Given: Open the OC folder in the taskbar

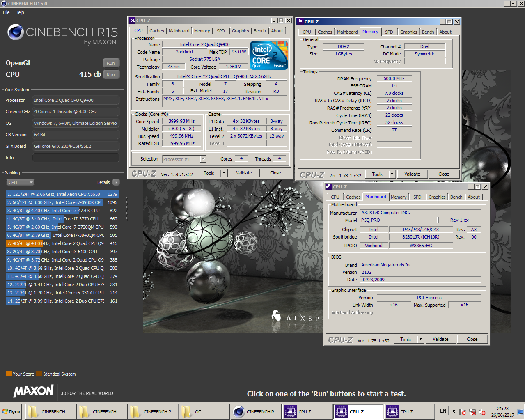Looking at the screenshot, I should pos(204,411).
